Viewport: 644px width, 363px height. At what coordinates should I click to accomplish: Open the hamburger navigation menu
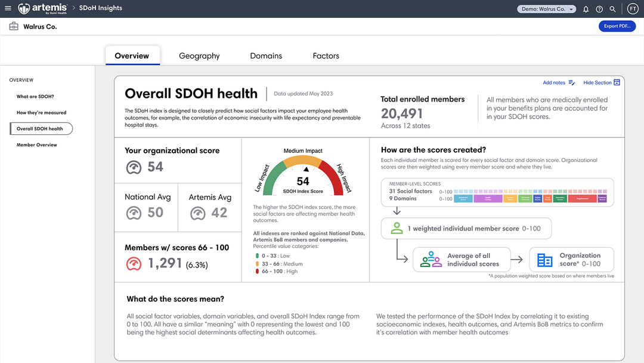tap(8, 8)
